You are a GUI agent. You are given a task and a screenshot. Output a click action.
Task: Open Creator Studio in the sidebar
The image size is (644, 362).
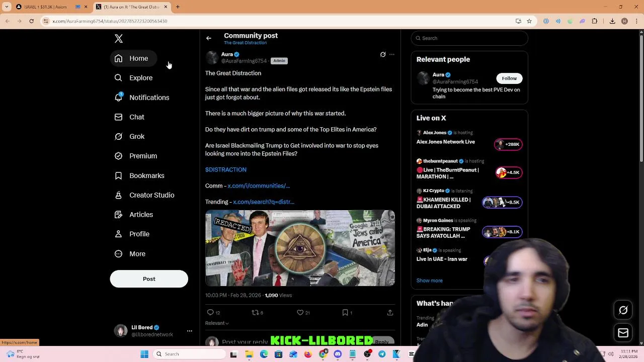coord(144,195)
